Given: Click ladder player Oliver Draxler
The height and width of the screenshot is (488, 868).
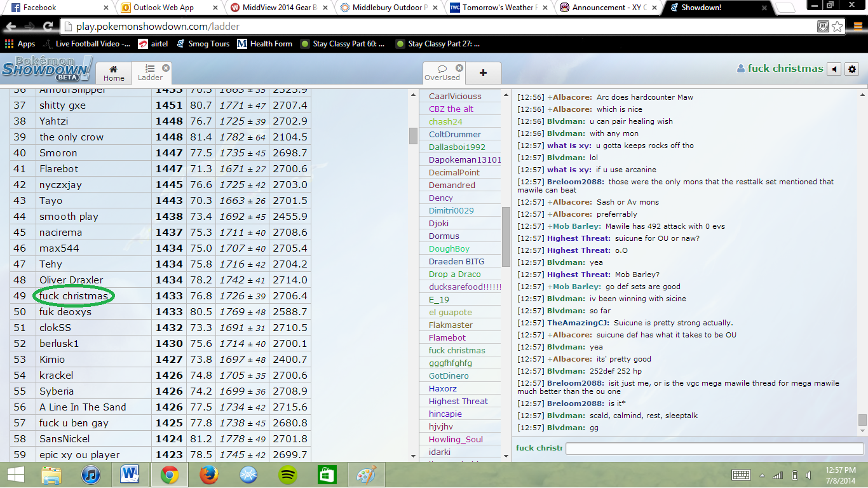Looking at the screenshot, I should (71, 280).
